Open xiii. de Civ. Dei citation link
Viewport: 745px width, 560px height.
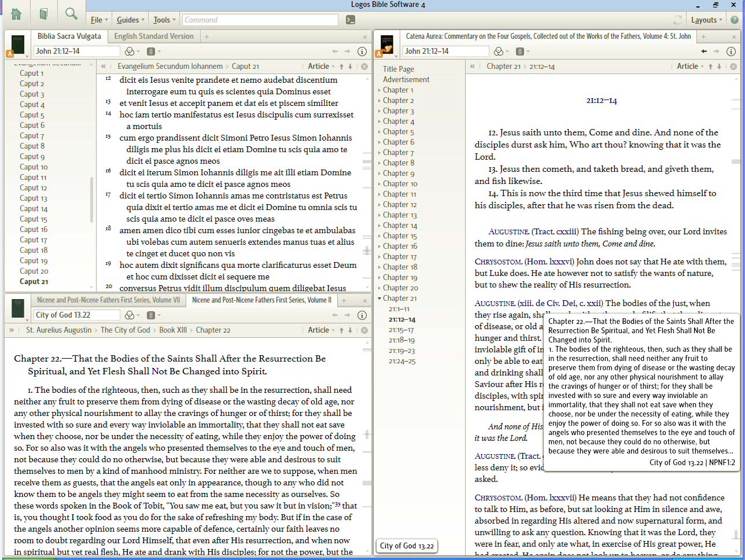click(x=560, y=303)
